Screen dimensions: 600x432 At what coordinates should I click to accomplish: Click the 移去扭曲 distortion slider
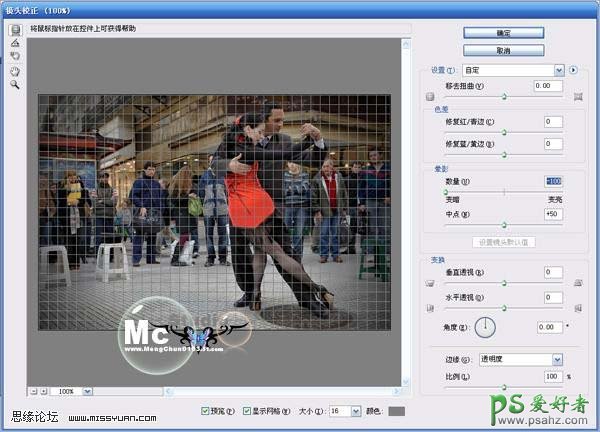(503, 97)
